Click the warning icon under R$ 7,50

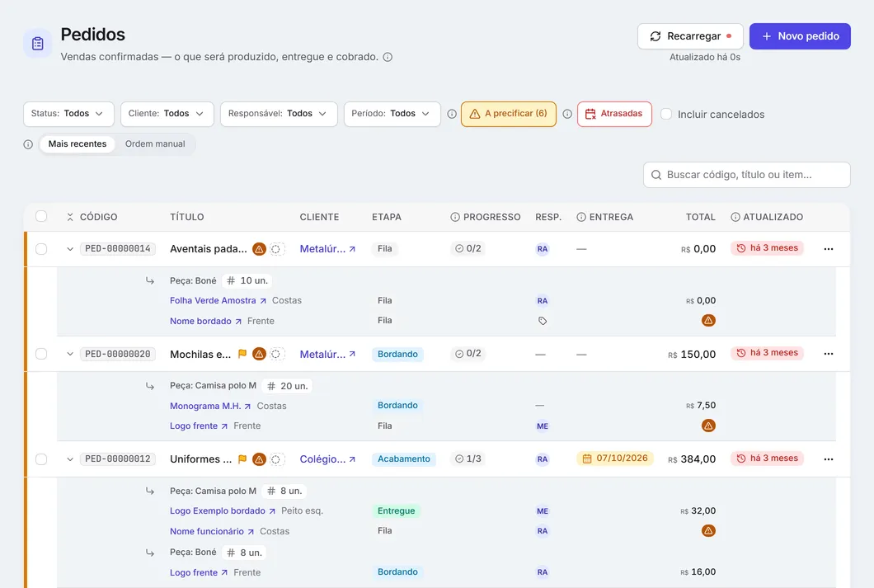[708, 426]
